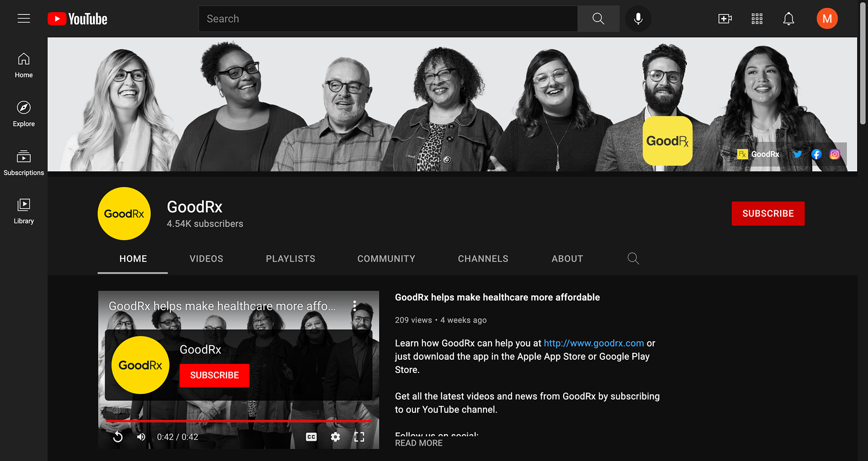The width and height of the screenshot is (868, 461).
Task: Click the video progress bar
Action: click(239, 421)
